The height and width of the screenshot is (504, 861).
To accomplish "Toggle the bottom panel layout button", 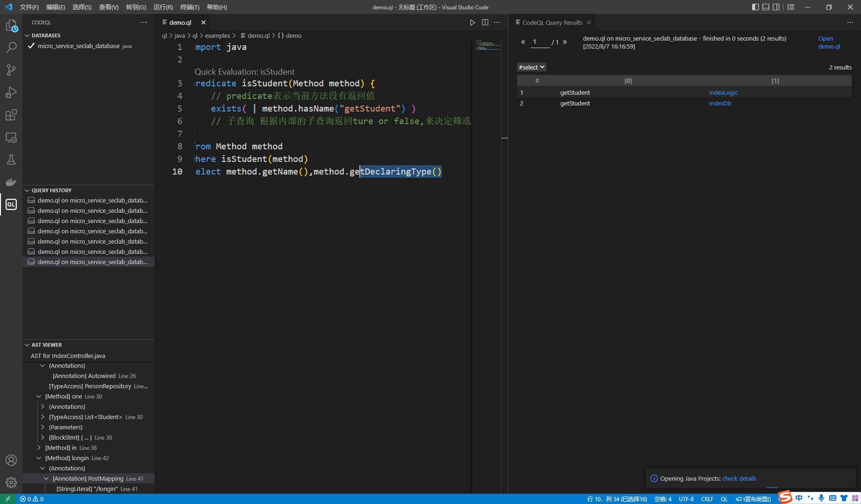I will (766, 7).
